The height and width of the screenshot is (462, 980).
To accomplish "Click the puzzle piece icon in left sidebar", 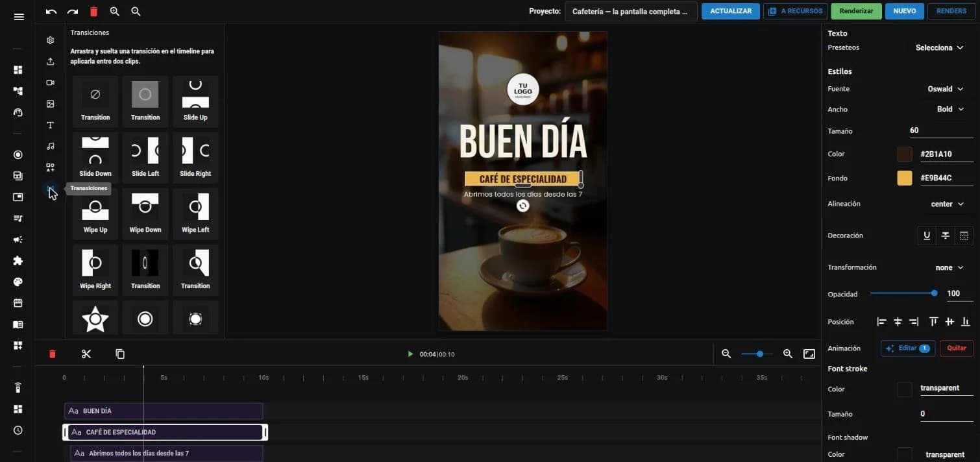I will coord(18,261).
